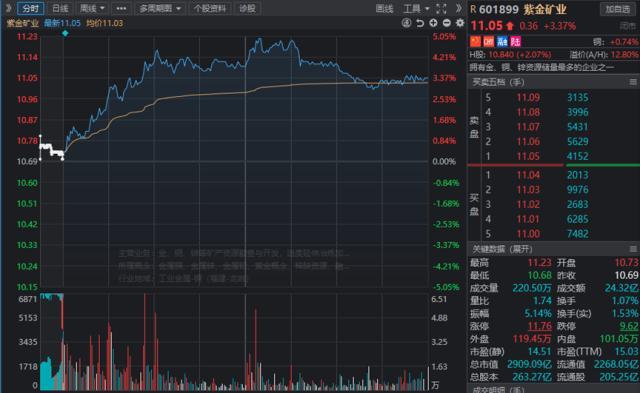Click the sell volume 3135 at level 5
640x393 pixels.
pos(578,98)
